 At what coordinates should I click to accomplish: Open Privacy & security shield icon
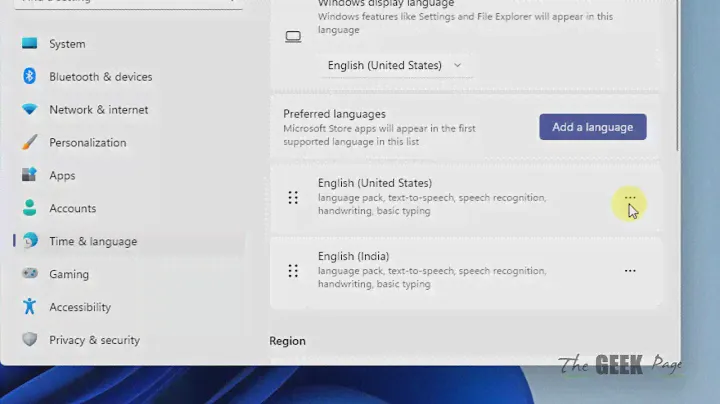(30, 340)
